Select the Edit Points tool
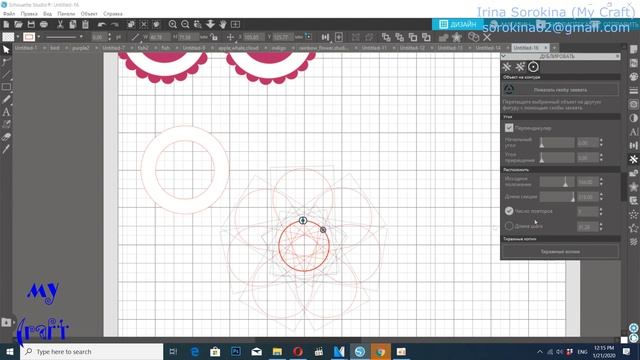640x360 pixels. pyautogui.click(x=6, y=62)
